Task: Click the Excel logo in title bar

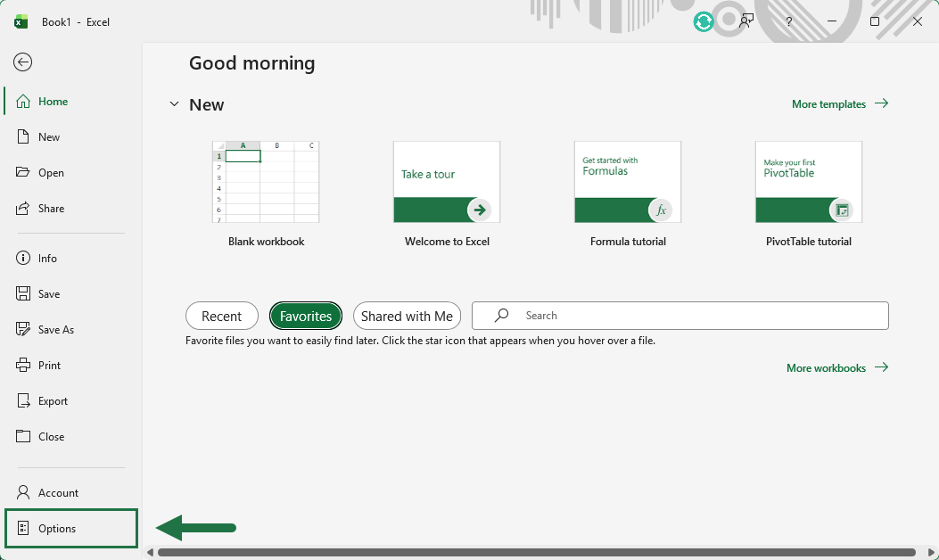Action: coord(21,22)
